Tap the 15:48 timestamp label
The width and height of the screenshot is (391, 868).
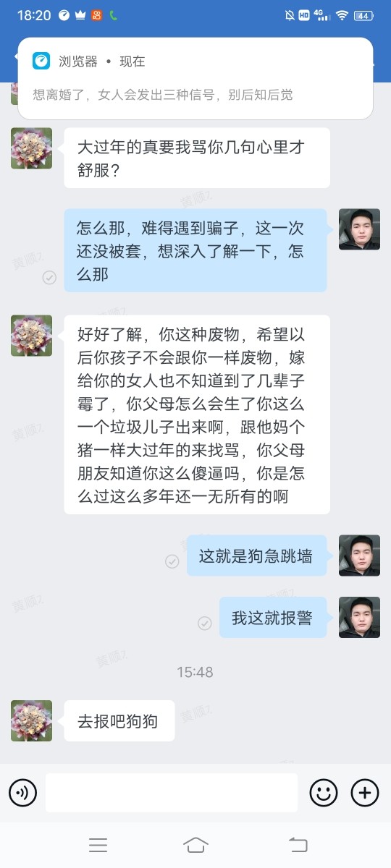195,672
